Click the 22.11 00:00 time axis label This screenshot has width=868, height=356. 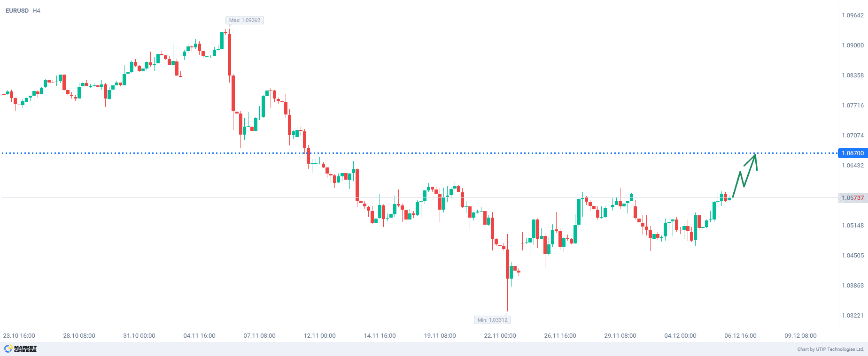[500, 336]
